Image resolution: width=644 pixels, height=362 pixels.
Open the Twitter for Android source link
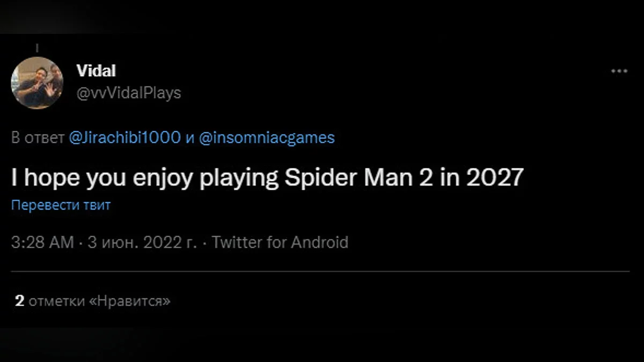[280, 242]
